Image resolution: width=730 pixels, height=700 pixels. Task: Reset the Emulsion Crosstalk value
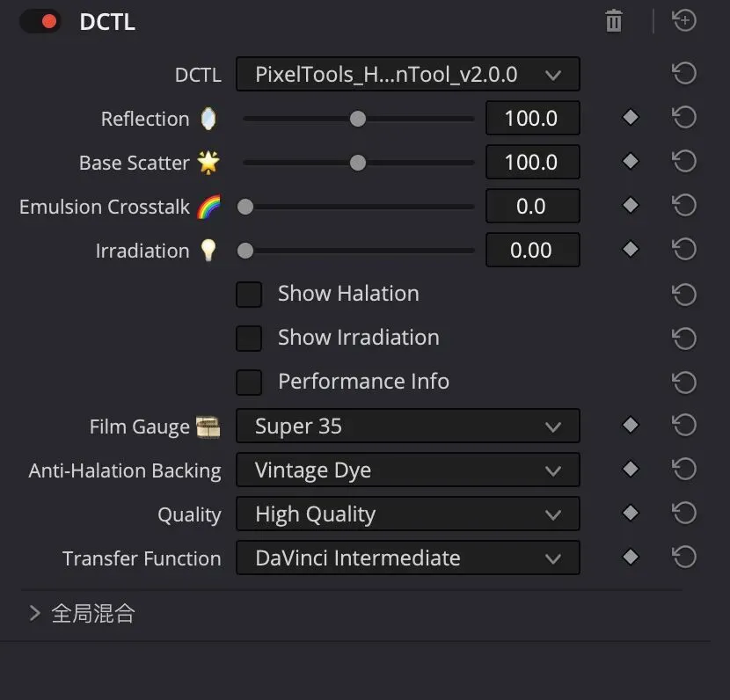pyautogui.click(x=684, y=205)
